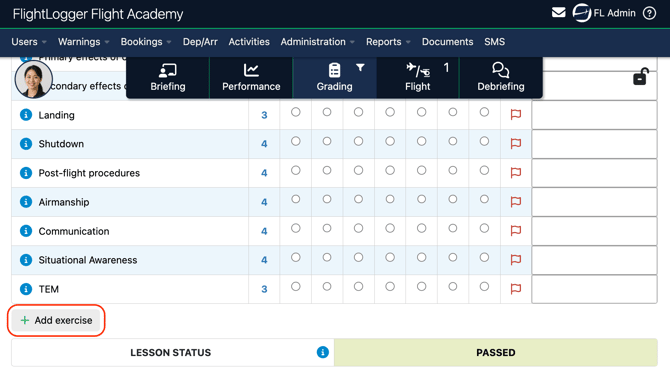The width and height of the screenshot is (670, 374).
Task: Open the Reports dropdown
Action: pos(388,42)
